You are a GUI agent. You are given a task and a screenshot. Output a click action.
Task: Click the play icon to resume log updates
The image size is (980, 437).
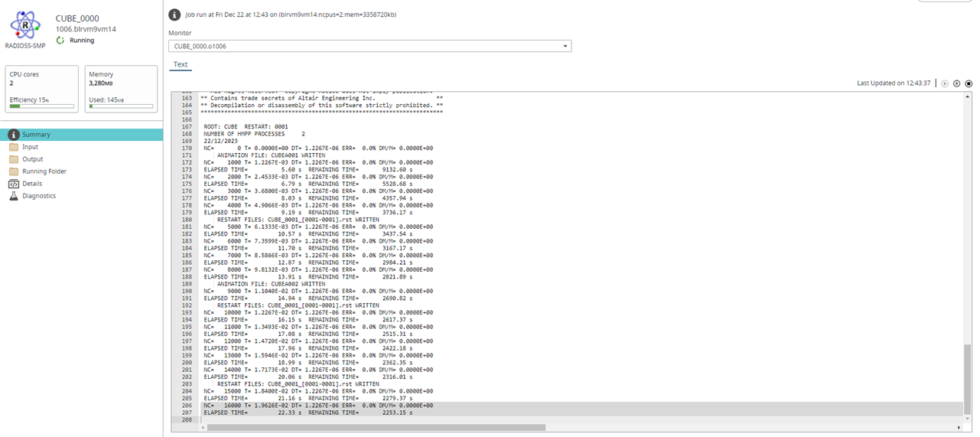[x=945, y=83]
